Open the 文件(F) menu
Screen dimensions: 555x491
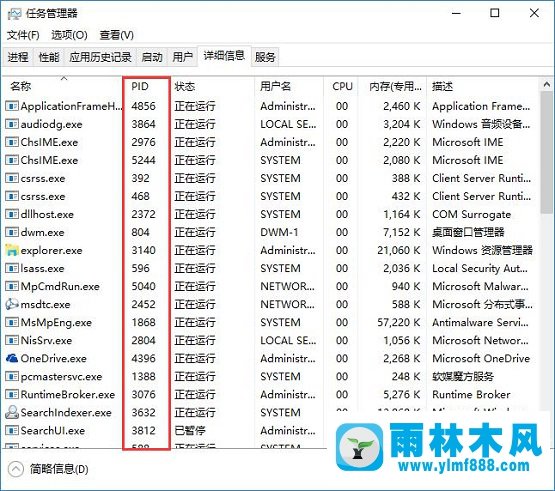pyautogui.click(x=23, y=35)
